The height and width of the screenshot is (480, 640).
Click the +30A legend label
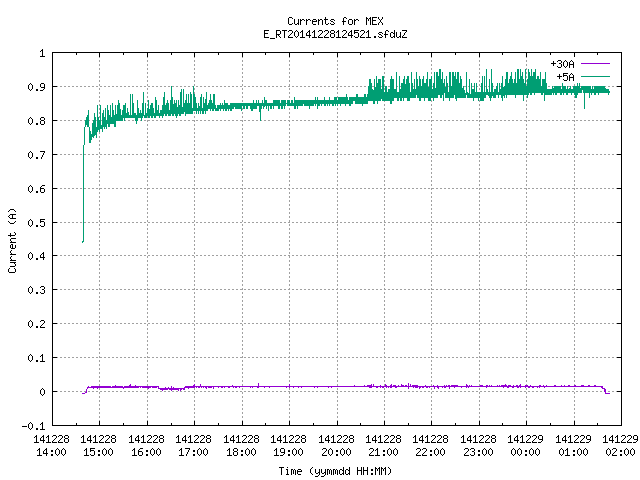tap(562, 64)
